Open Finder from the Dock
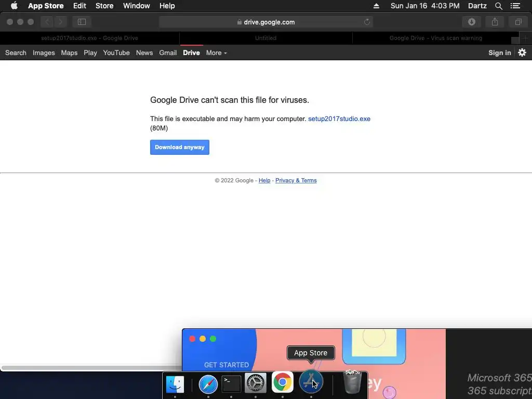Image resolution: width=532 pixels, height=399 pixels. pos(175,384)
